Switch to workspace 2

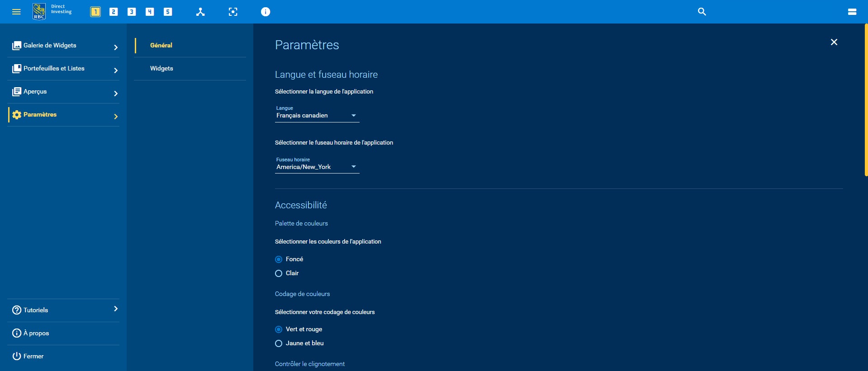pos(114,12)
